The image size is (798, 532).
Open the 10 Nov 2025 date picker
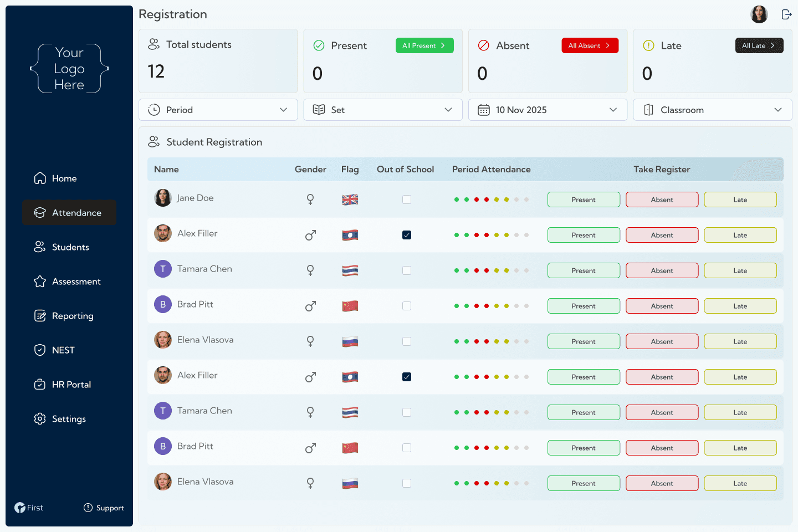click(x=548, y=110)
